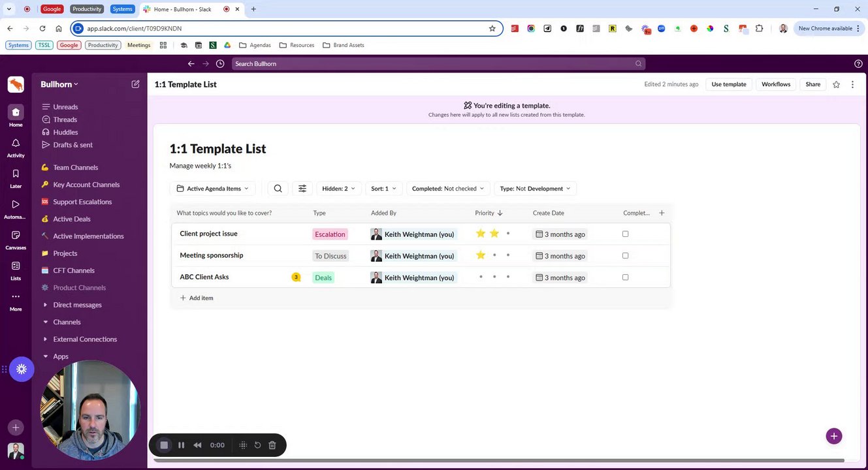Start a new message with compose icon
The image size is (868, 470).
(x=135, y=84)
